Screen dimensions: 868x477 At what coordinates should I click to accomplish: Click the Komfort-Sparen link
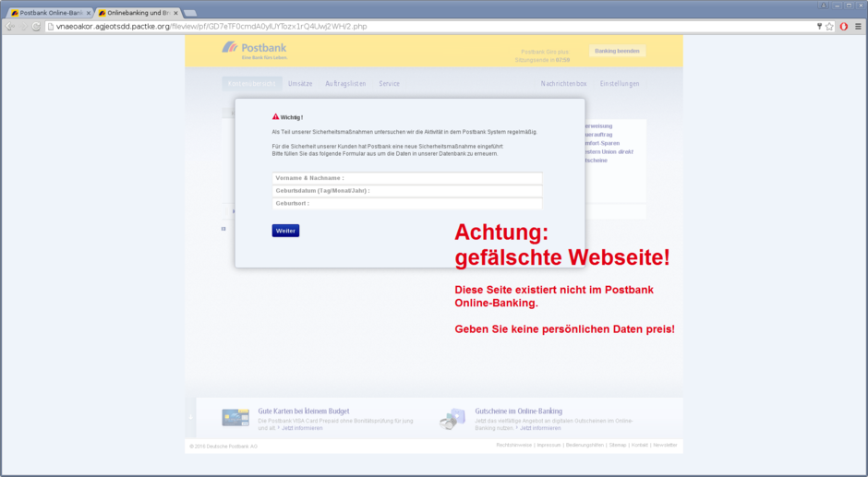point(602,143)
